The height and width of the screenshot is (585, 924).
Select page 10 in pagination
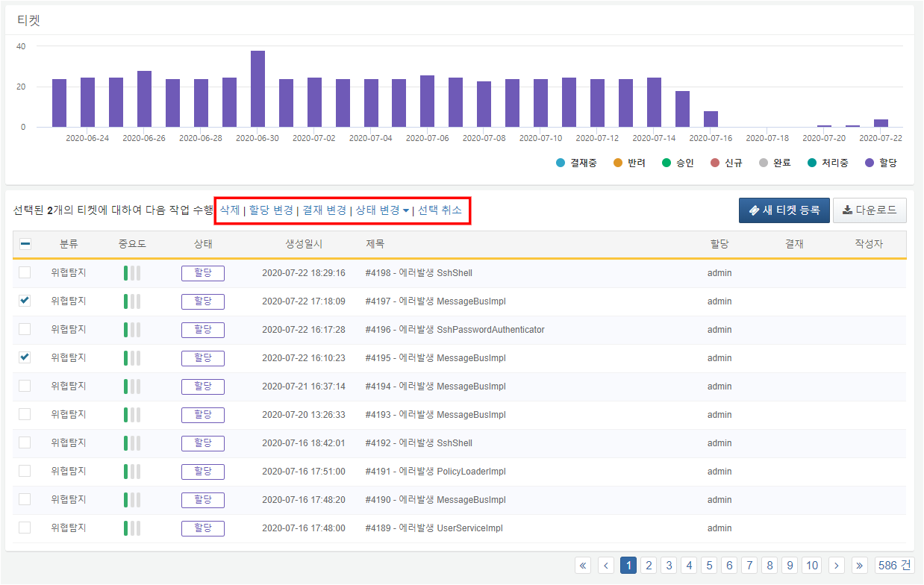812,566
